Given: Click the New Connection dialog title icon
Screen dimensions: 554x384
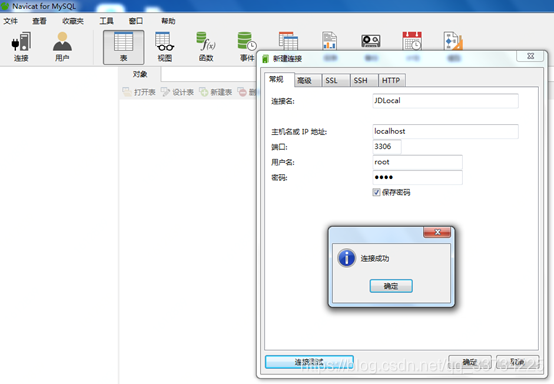Looking at the screenshot, I should coord(265,59).
